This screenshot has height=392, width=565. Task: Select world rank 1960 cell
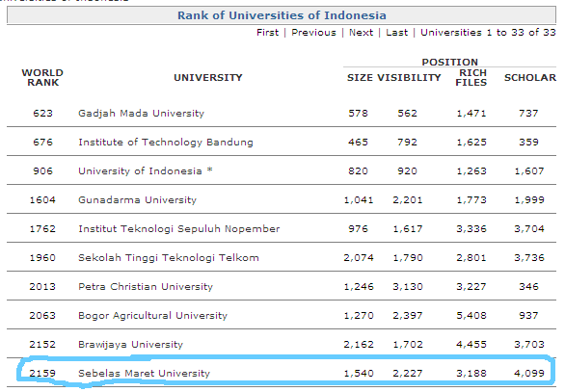click(x=42, y=258)
